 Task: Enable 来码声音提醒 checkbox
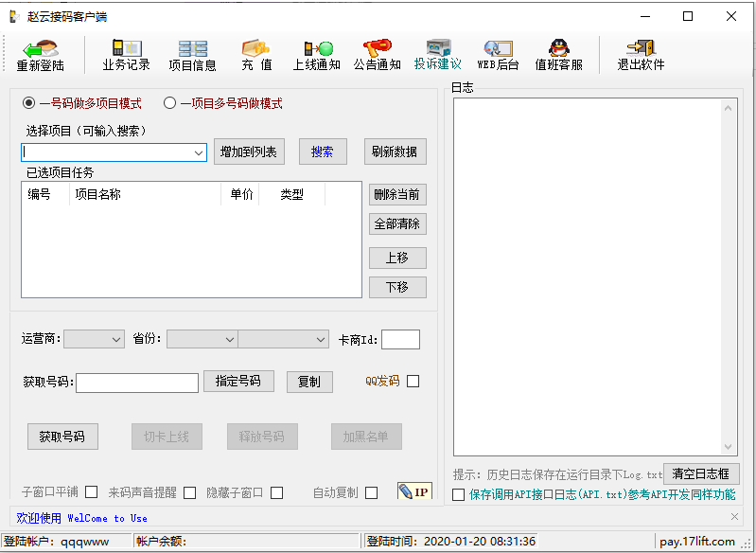190,492
